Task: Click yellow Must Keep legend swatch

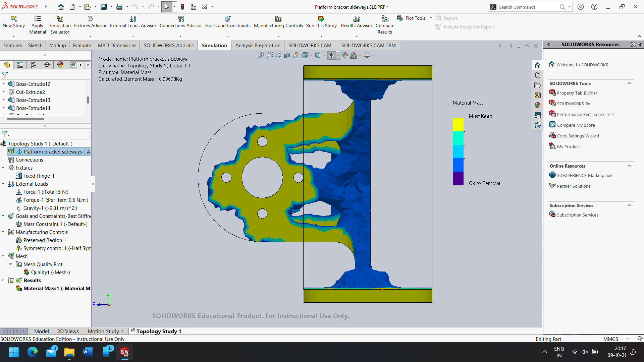Action: tap(458, 125)
